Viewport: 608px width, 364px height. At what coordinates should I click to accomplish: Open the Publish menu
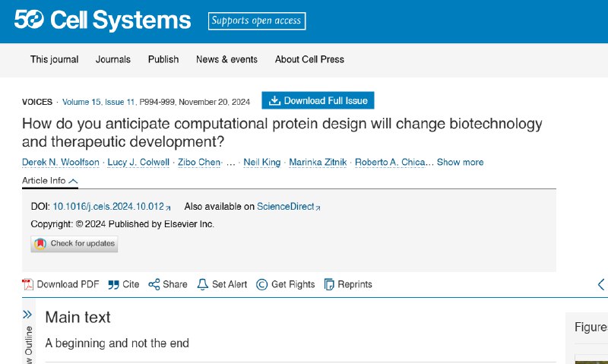pos(163,59)
